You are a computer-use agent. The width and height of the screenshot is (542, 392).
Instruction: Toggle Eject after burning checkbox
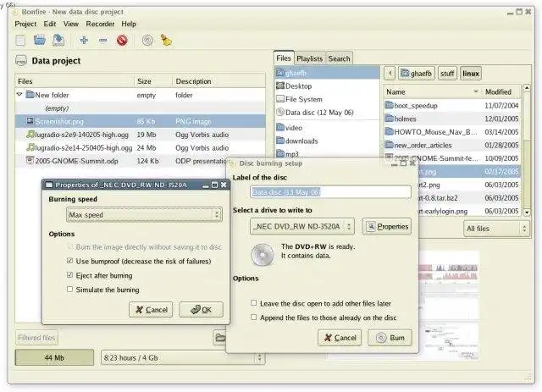(x=69, y=275)
